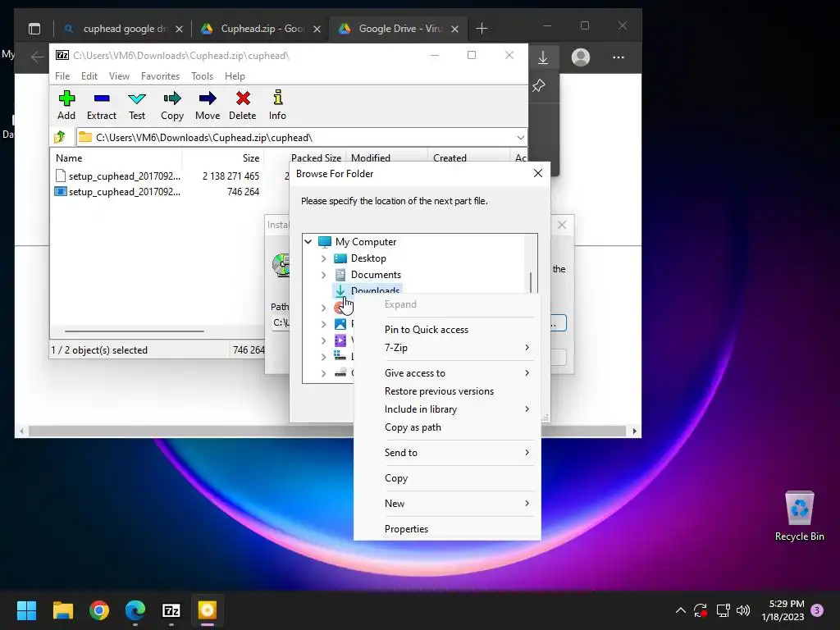This screenshot has width=840, height=630.
Task: Close the Google Drive virus scan tab
Action: (454, 29)
